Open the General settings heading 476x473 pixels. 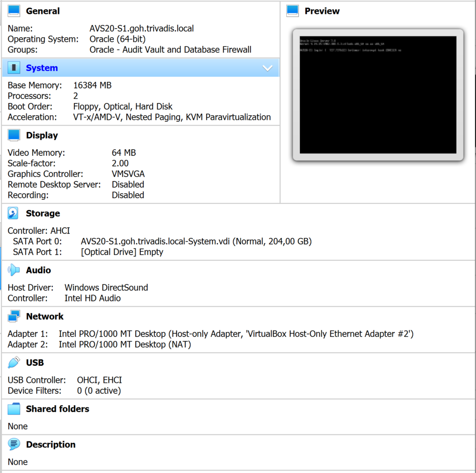click(43, 11)
